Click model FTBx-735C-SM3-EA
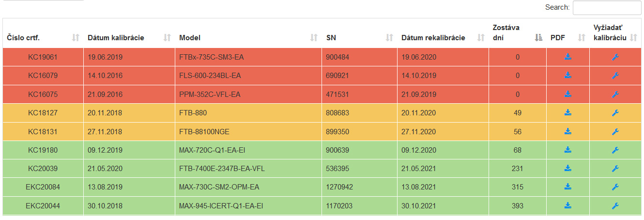Image resolution: width=644 pixels, height=220 pixels. coord(212,57)
